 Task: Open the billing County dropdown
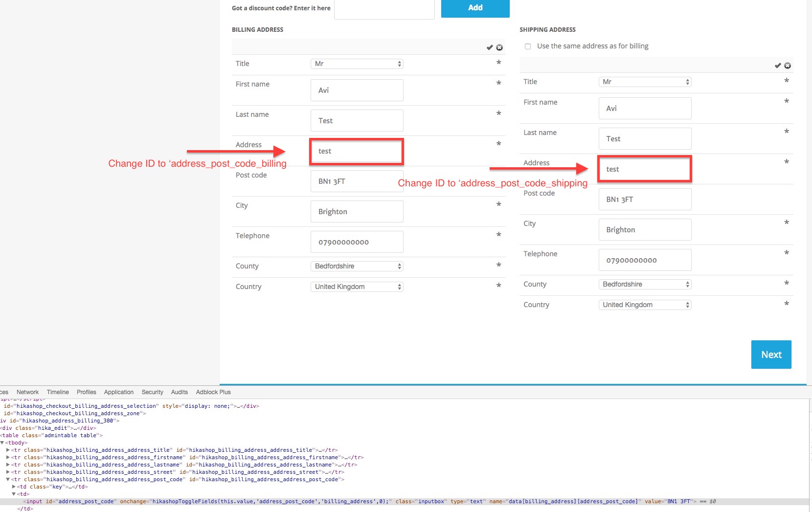(357, 266)
